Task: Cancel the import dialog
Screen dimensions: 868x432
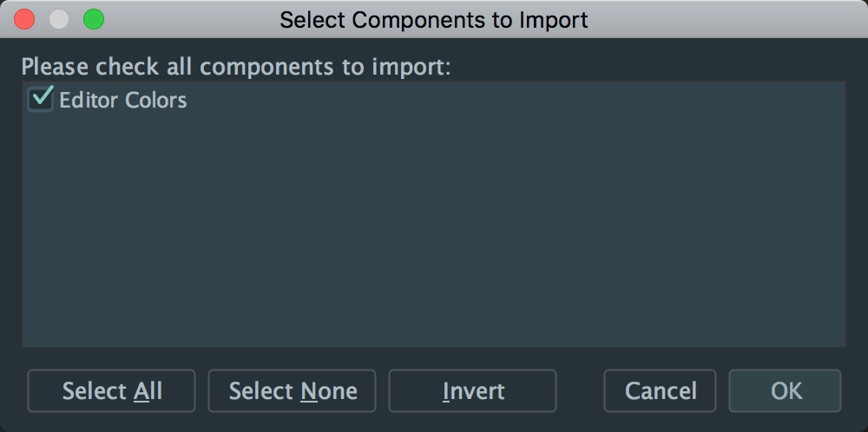Action: click(661, 391)
